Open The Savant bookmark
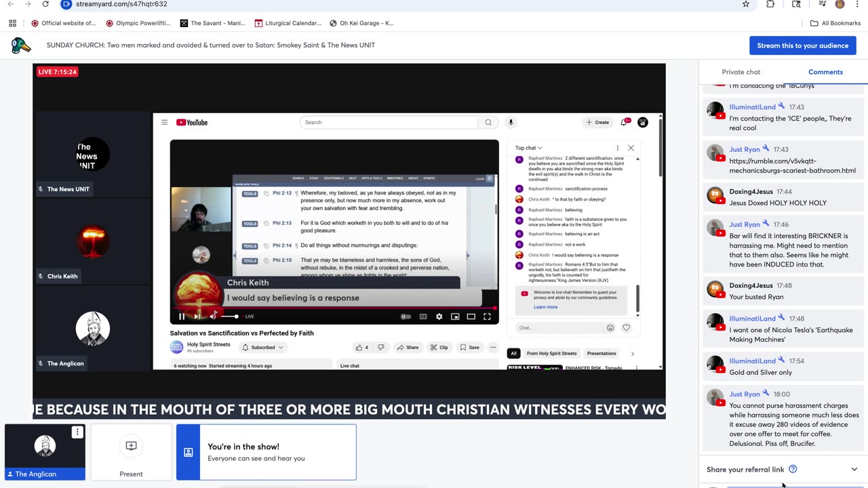Viewport: 868px width, 488px height. pos(213,23)
